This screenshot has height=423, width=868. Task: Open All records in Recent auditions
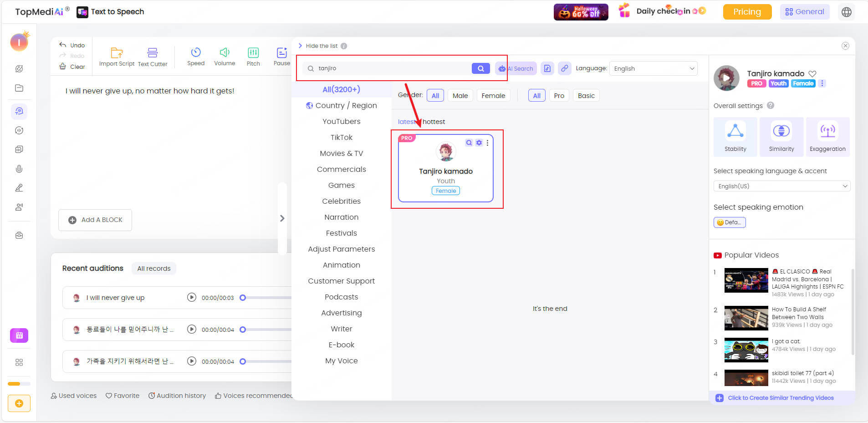tap(154, 268)
